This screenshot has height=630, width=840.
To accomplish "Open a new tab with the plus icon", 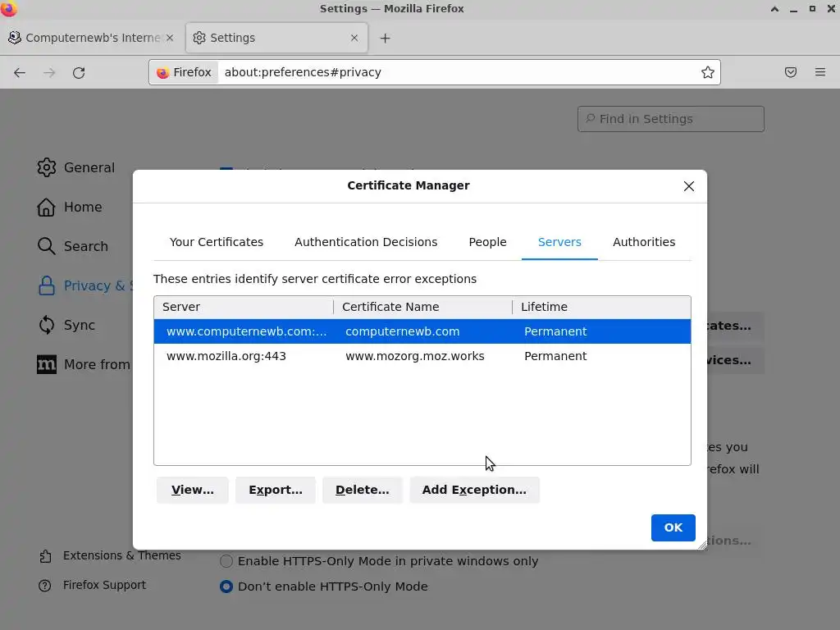I will pos(386,38).
